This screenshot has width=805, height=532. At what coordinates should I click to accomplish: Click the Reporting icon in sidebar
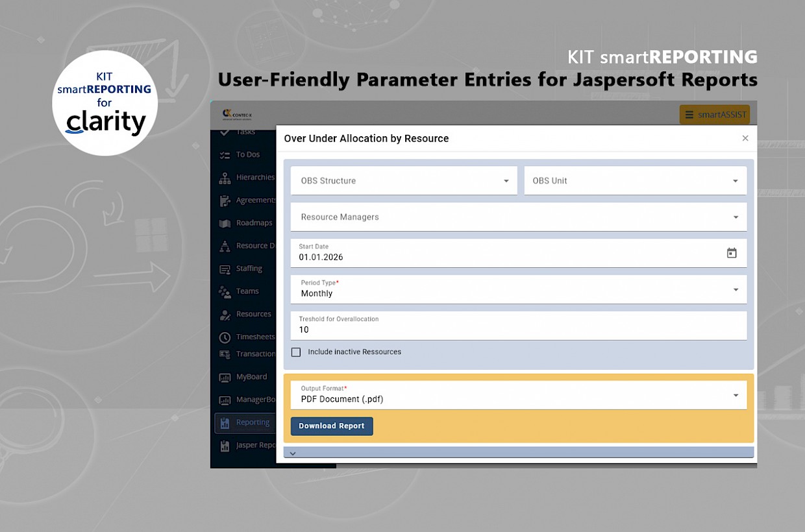point(225,423)
